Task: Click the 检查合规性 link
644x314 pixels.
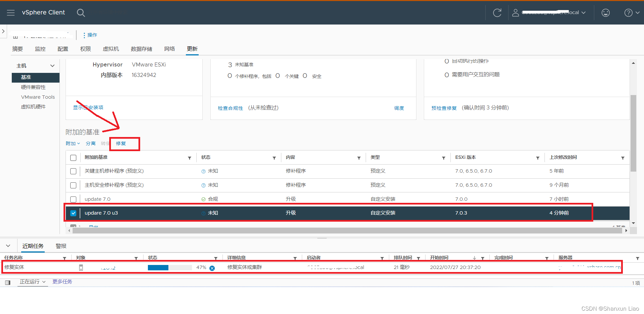Action: tap(231, 108)
